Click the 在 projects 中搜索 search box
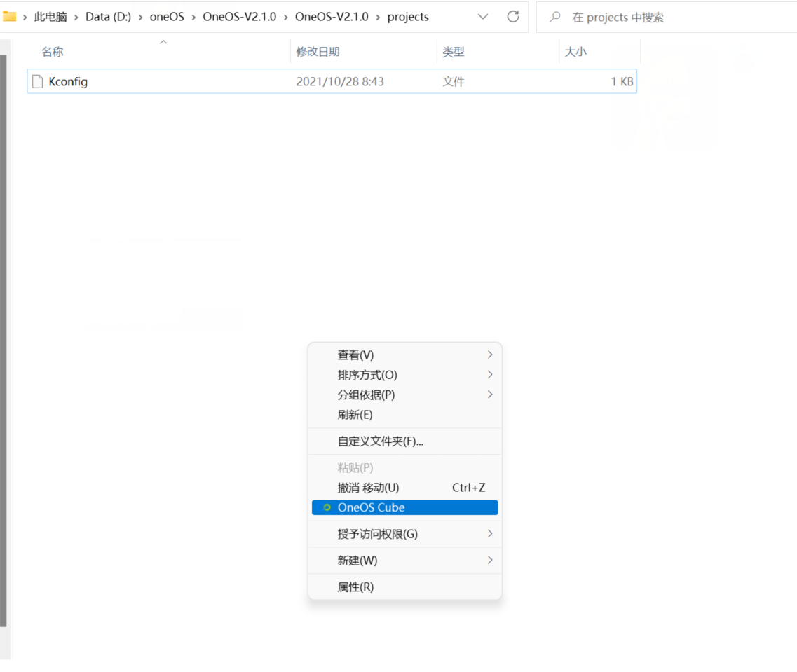This screenshot has height=672, width=797. pyautogui.click(x=666, y=18)
